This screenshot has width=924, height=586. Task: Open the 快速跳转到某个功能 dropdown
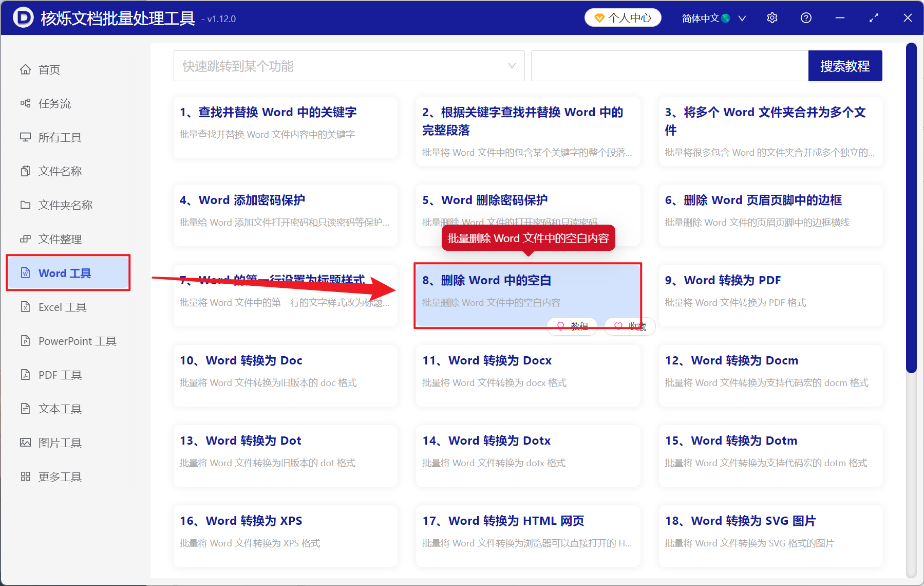click(349, 66)
